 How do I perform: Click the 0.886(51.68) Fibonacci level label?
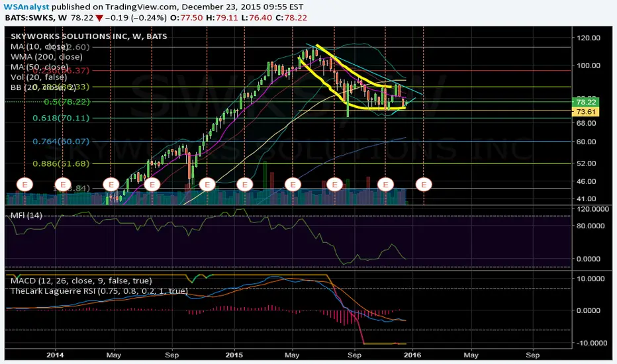(61, 163)
